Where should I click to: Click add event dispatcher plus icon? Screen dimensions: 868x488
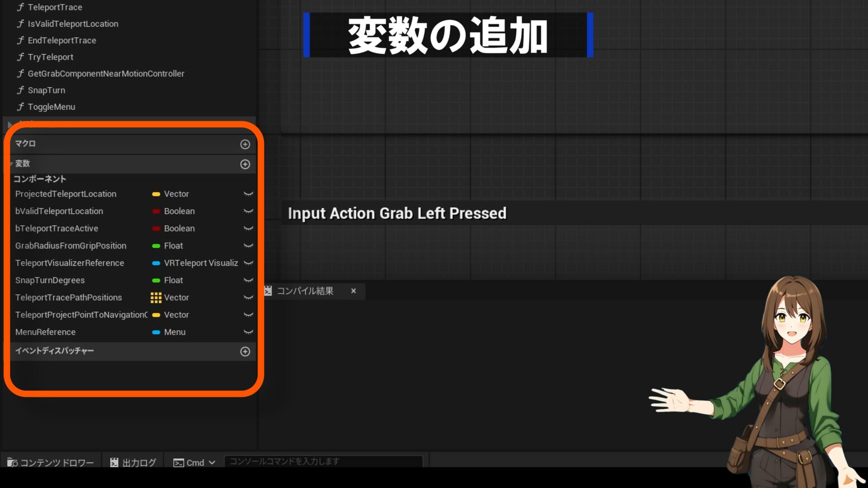coord(245,352)
